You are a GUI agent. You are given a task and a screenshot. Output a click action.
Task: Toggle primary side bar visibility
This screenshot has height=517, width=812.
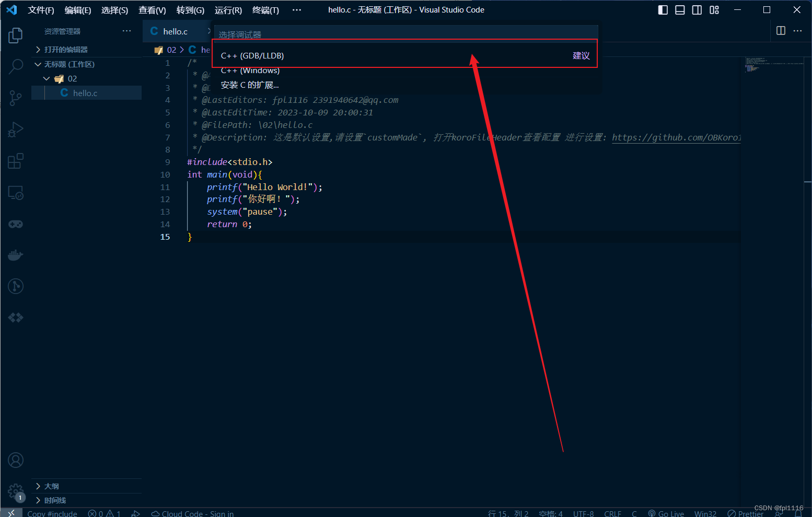coord(663,10)
